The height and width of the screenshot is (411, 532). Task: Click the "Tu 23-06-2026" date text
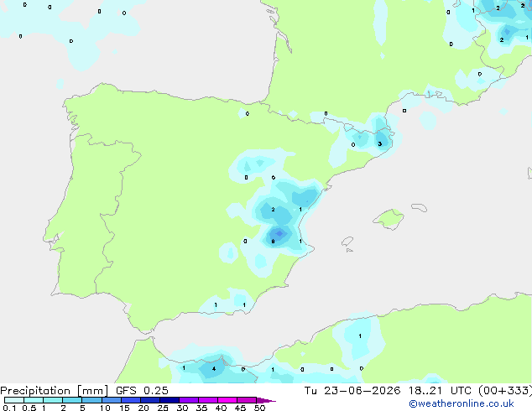coord(352,391)
